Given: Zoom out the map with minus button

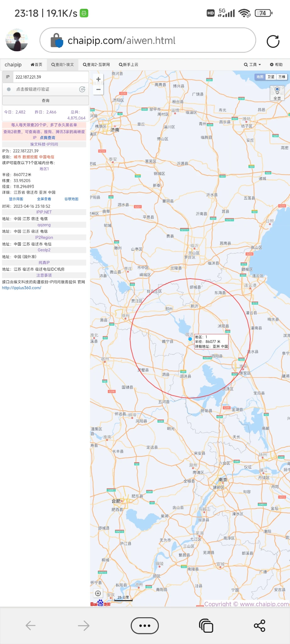Looking at the screenshot, I should pyautogui.click(x=98, y=90).
